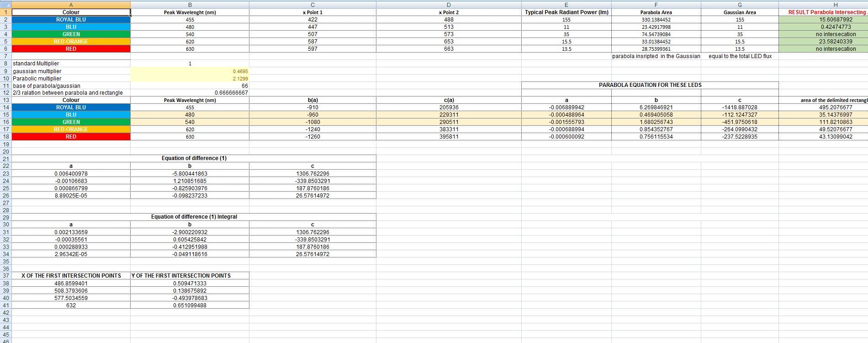This screenshot has width=868, height=343.
Task: Click the Select All corner box
Action: [5, 5]
